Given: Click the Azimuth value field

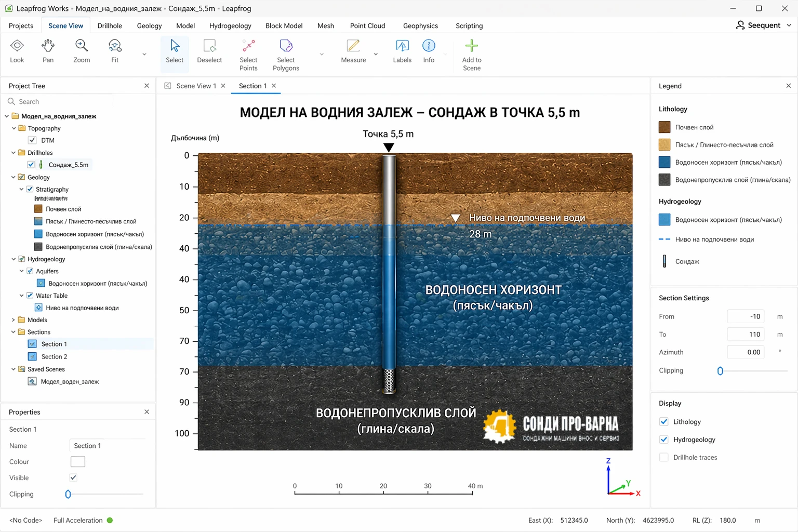Looking at the screenshot, I should [x=746, y=352].
